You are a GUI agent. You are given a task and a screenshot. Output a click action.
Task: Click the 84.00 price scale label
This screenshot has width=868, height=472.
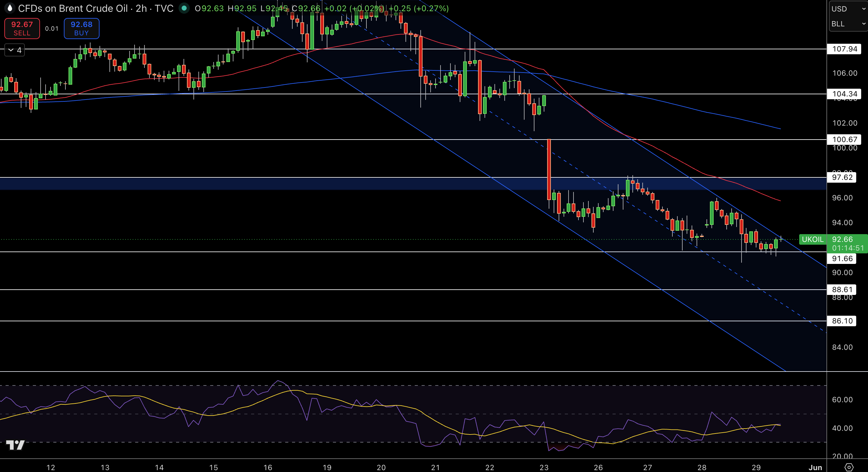tap(842, 347)
